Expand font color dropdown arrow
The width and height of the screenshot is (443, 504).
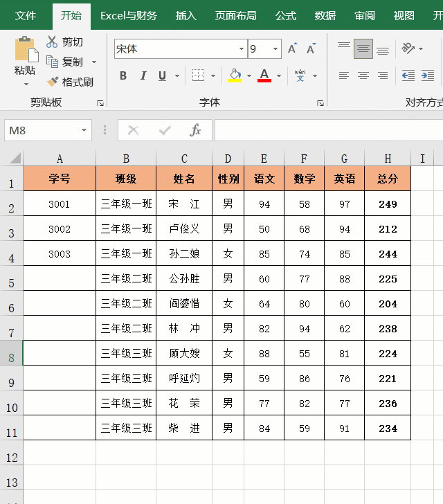click(279, 76)
